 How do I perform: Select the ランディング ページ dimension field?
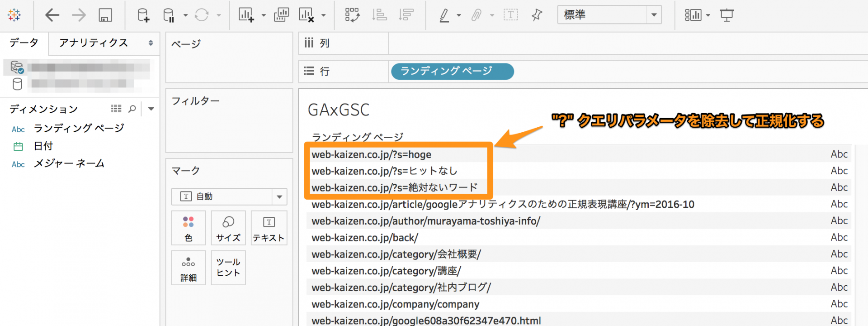pyautogui.click(x=79, y=129)
